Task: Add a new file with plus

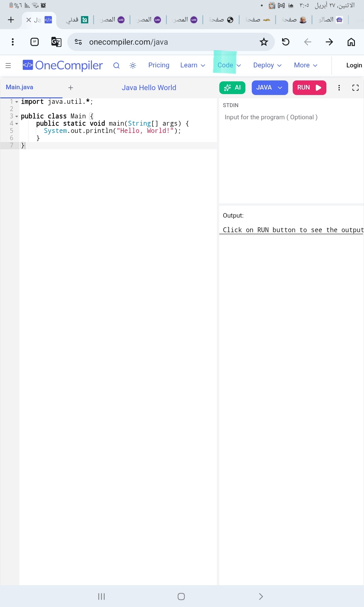Action: pos(71,88)
